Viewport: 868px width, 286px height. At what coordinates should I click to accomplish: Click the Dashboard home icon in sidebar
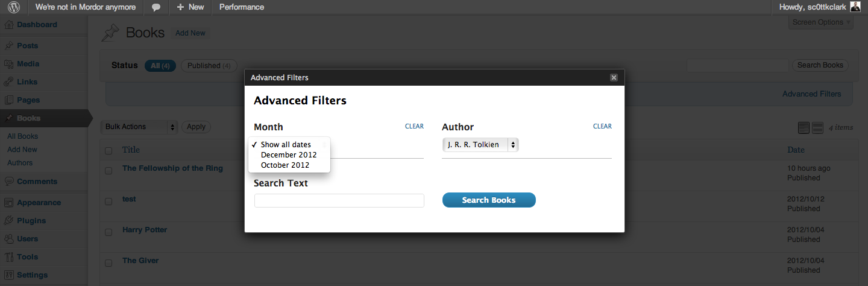[x=9, y=25]
